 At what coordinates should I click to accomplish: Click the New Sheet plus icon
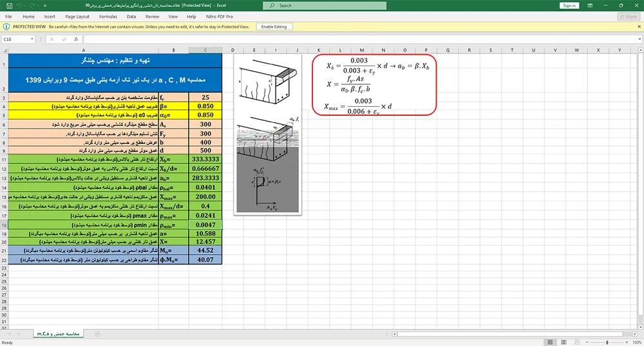point(97,334)
